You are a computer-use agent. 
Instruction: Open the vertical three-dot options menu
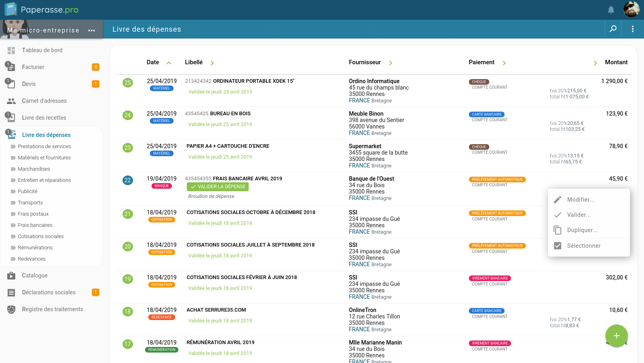pos(632,29)
